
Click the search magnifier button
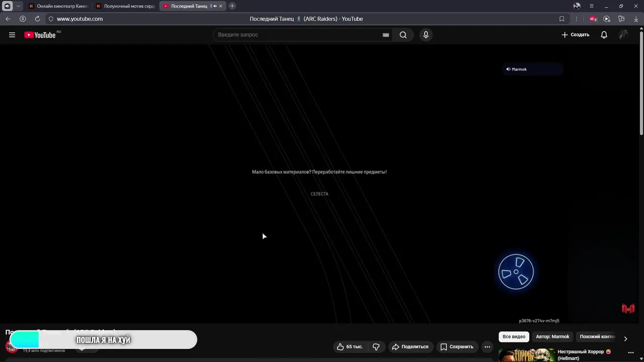point(403,35)
